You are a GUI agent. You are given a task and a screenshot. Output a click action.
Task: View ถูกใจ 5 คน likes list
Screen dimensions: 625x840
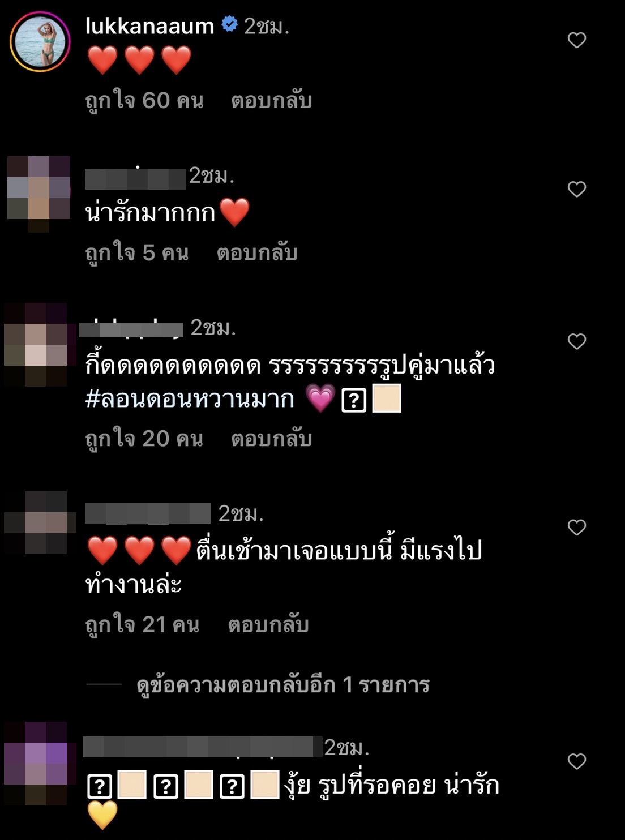tap(136, 253)
